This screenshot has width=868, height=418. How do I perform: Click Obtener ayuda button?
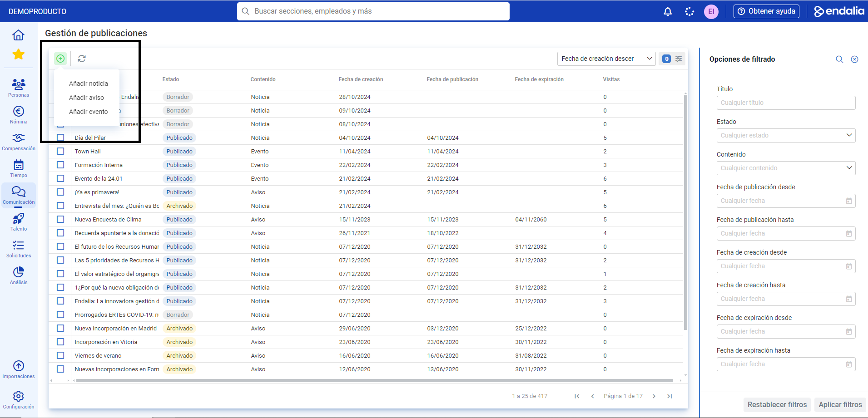(766, 11)
